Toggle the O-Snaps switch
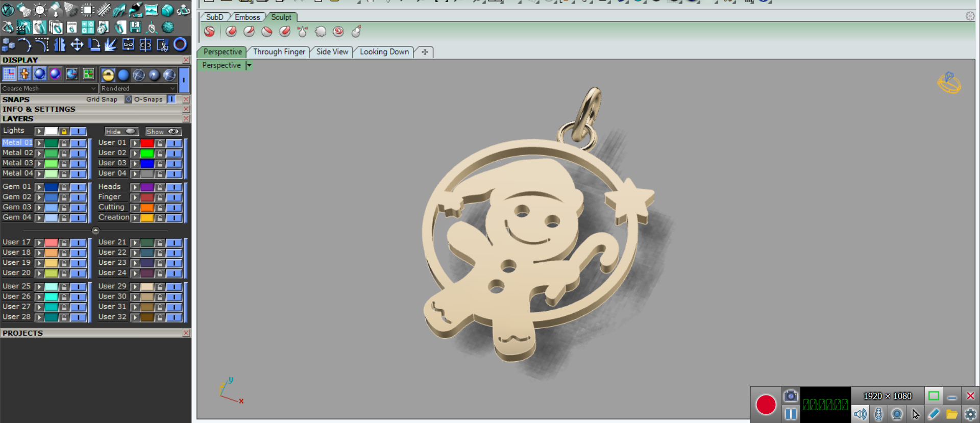This screenshot has width=980, height=423. (171, 99)
